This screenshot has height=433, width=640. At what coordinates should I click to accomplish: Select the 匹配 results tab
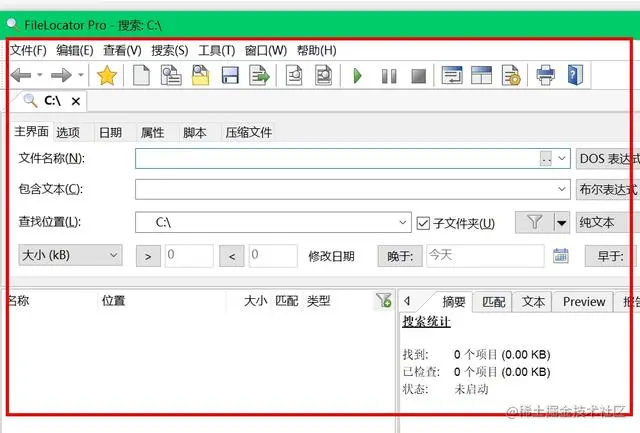pos(493,302)
